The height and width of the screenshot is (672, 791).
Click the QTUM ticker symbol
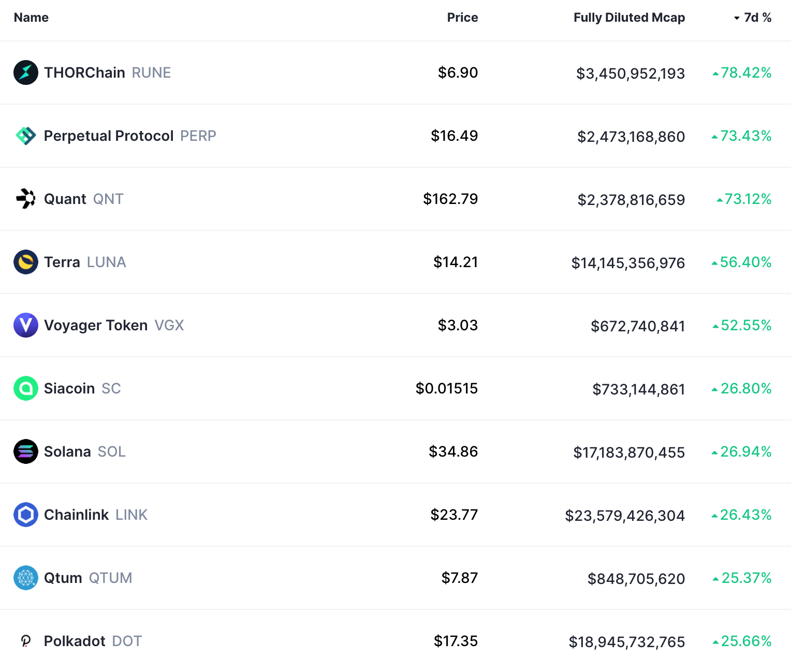click(110, 578)
